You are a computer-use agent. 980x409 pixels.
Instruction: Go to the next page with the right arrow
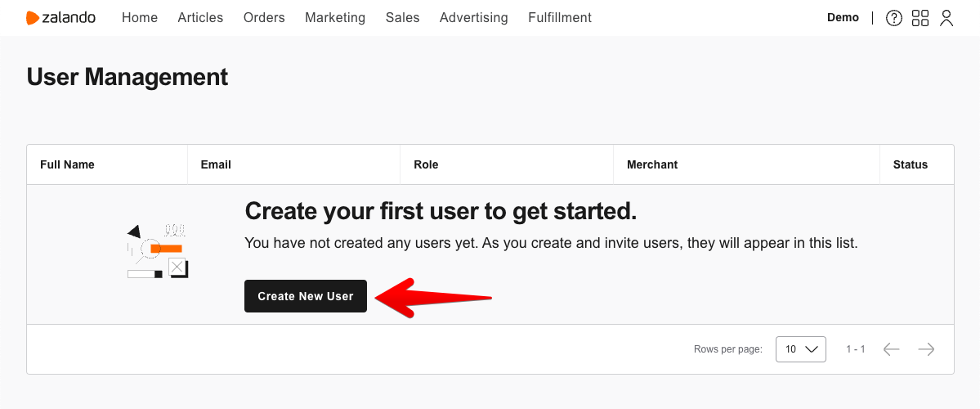pos(926,349)
